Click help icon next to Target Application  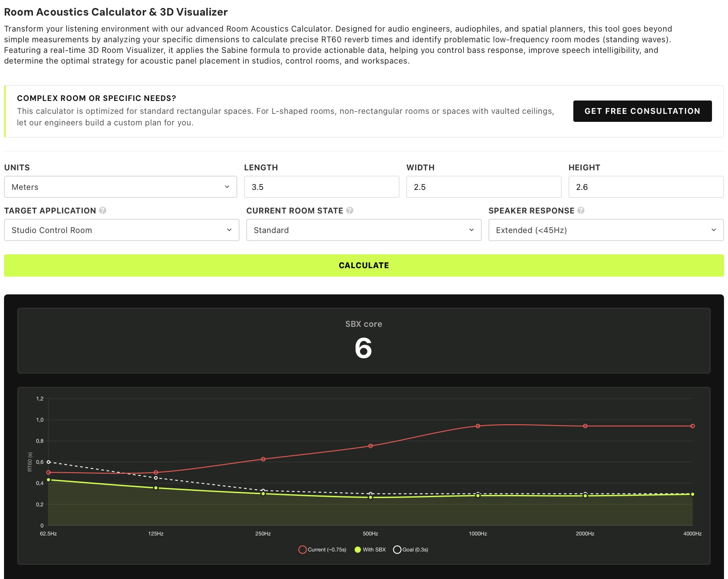(x=103, y=210)
